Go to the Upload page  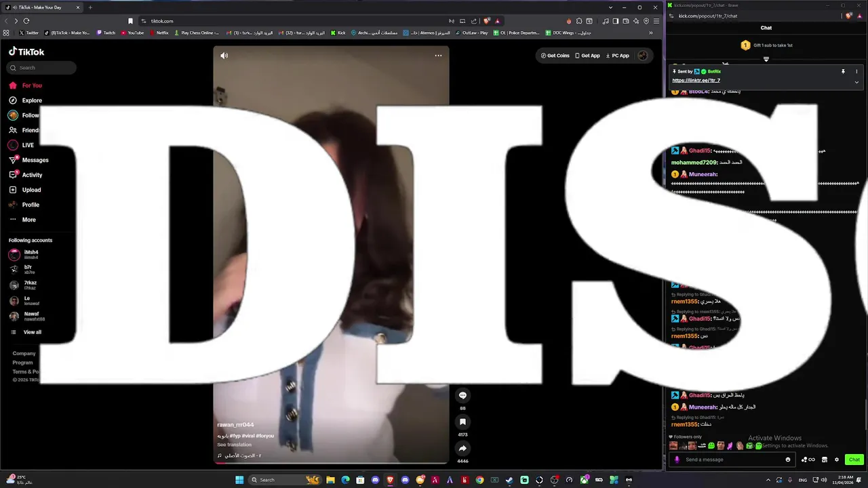25,190
